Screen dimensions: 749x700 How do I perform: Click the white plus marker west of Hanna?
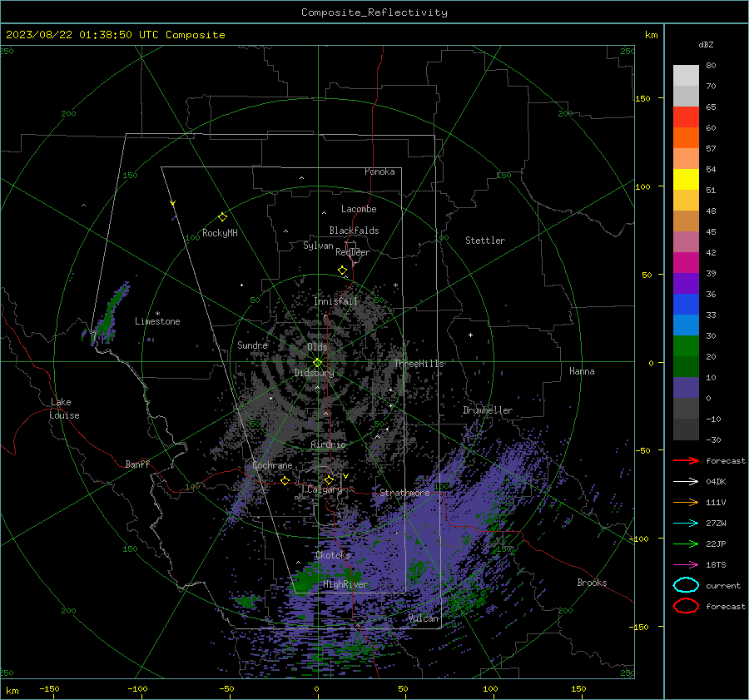[470, 335]
